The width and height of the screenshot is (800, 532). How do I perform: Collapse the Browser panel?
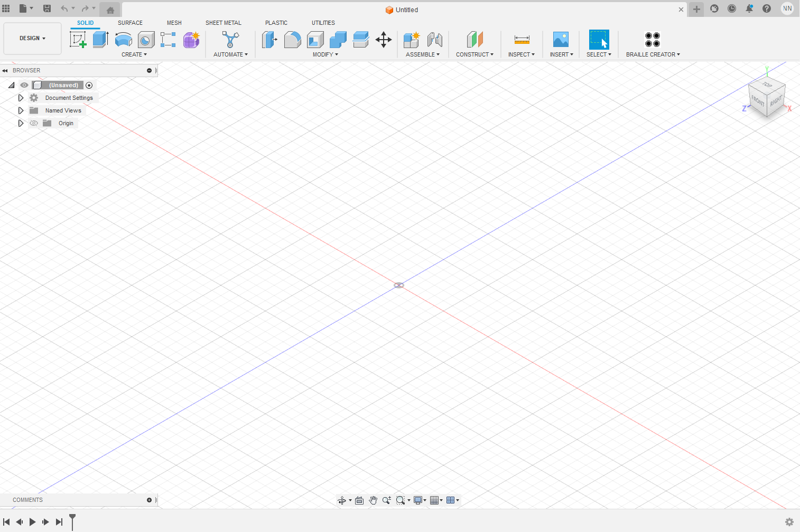pyautogui.click(x=5, y=70)
